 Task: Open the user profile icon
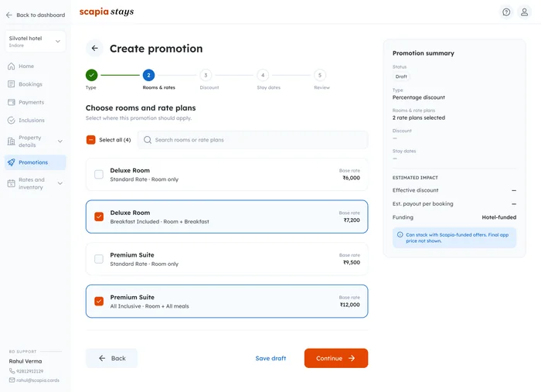pos(524,12)
